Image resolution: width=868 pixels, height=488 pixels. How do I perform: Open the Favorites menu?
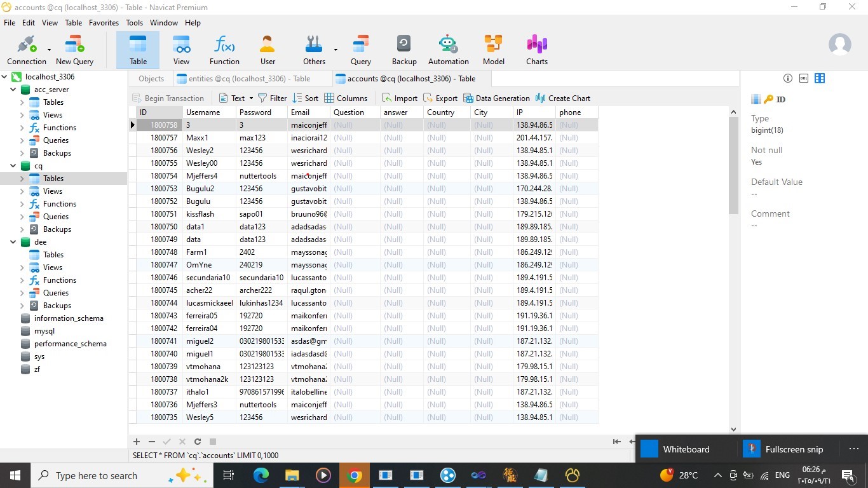point(104,22)
